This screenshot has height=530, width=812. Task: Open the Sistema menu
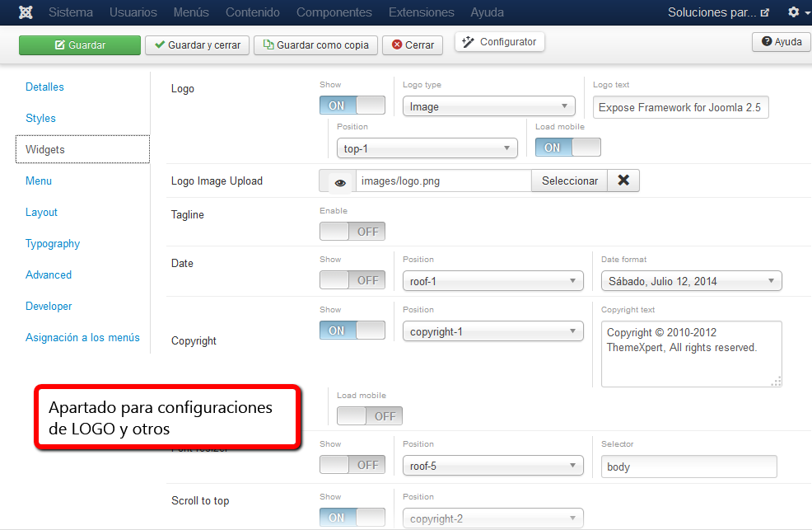pos(71,12)
